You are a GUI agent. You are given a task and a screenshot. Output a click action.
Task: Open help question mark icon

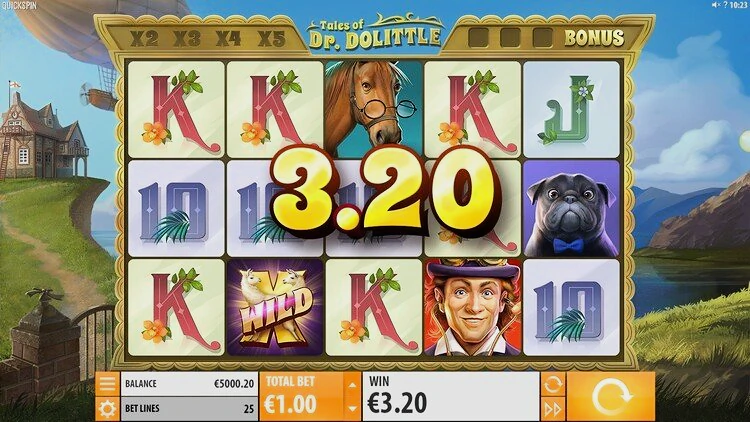(725, 5)
